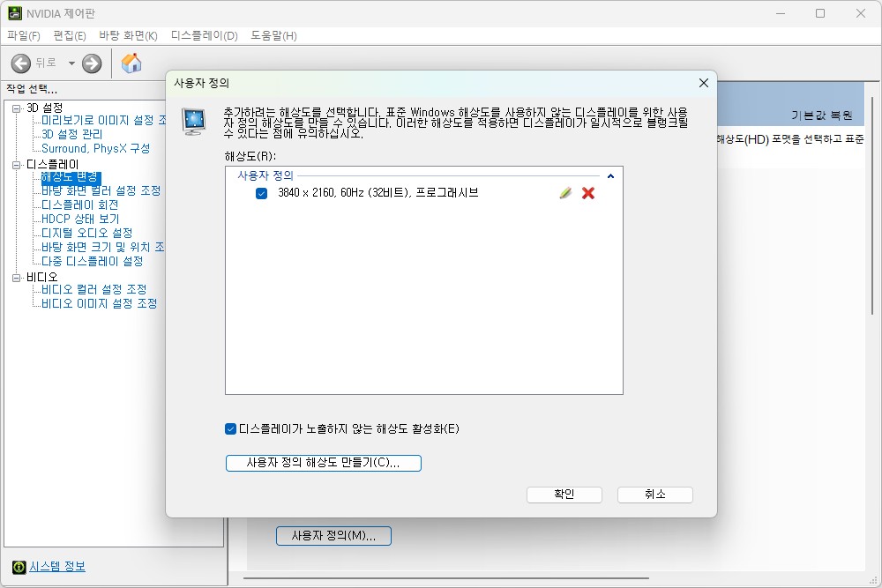
Task: Open the 파일(F) menu
Action: click(24, 36)
